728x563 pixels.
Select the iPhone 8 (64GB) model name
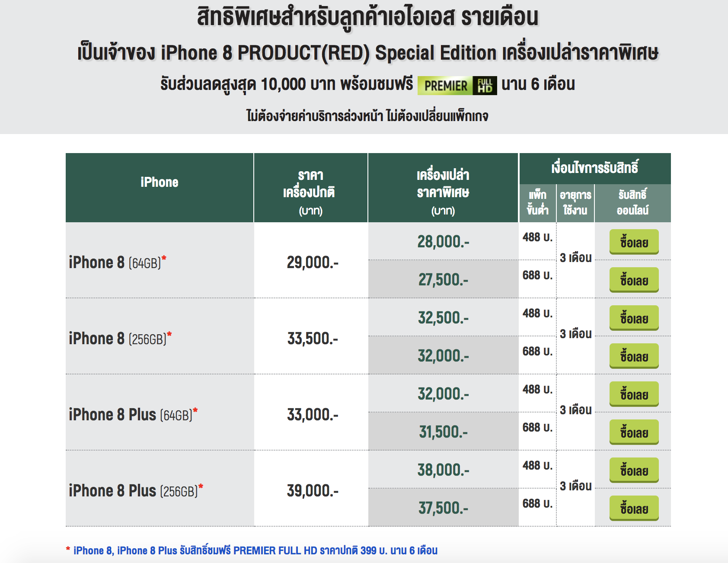point(117,262)
